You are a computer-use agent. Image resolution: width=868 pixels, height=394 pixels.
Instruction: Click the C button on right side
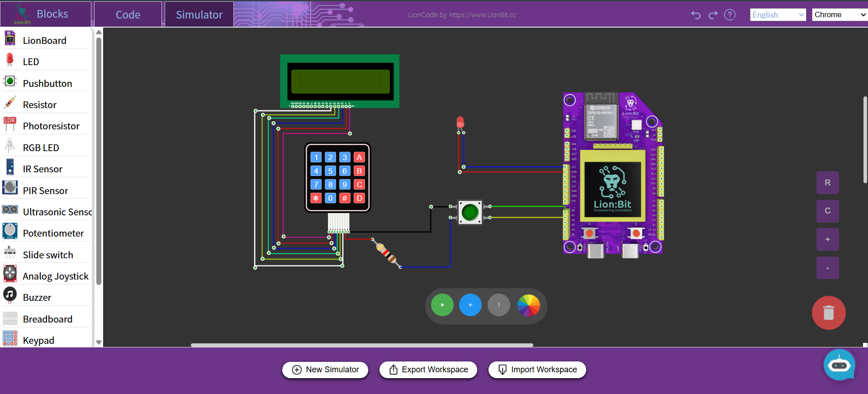(x=827, y=211)
